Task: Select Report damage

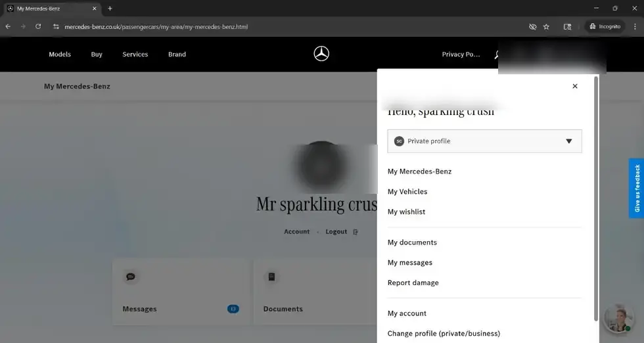Action: 413,283
